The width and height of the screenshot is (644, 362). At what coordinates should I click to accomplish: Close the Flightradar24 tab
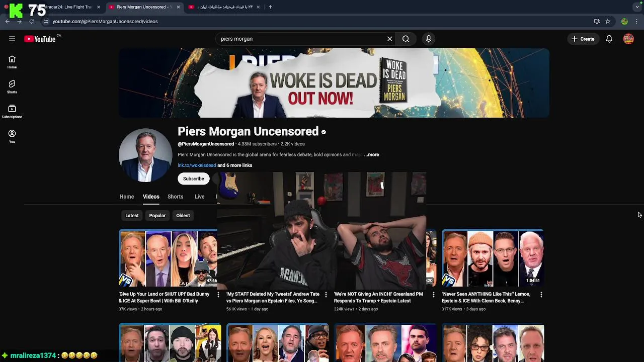pos(99,7)
